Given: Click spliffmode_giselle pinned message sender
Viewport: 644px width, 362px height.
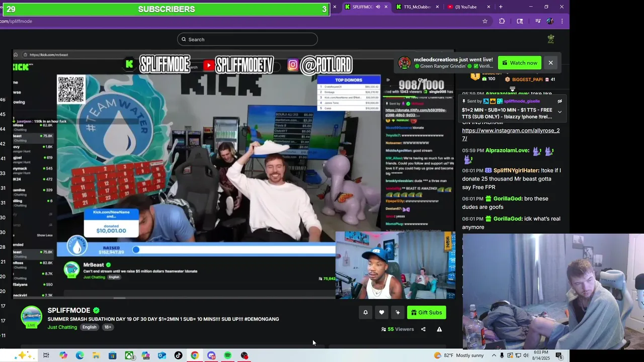Looking at the screenshot, I should [521, 101].
